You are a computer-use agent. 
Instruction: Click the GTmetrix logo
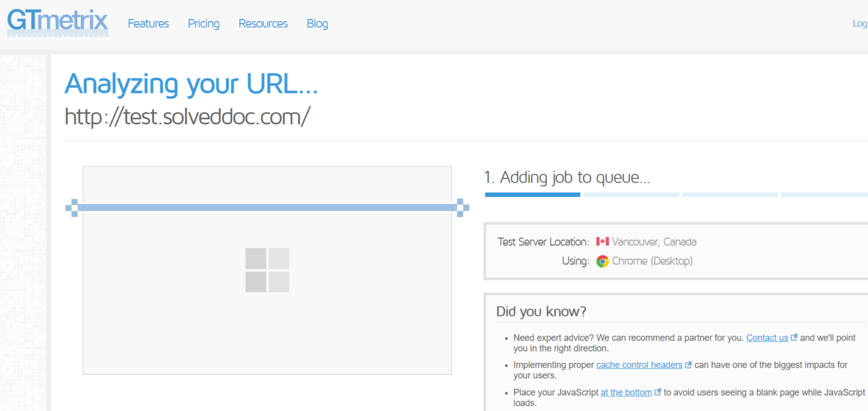[57, 23]
